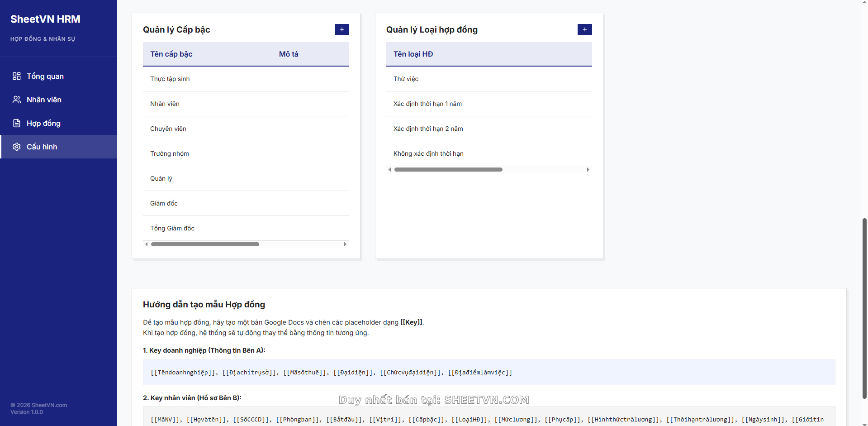Image resolution: width=868 pixels, height=426 pixels.
Task: Click the SheetVN HRM logo title
Action: point(45,19)
